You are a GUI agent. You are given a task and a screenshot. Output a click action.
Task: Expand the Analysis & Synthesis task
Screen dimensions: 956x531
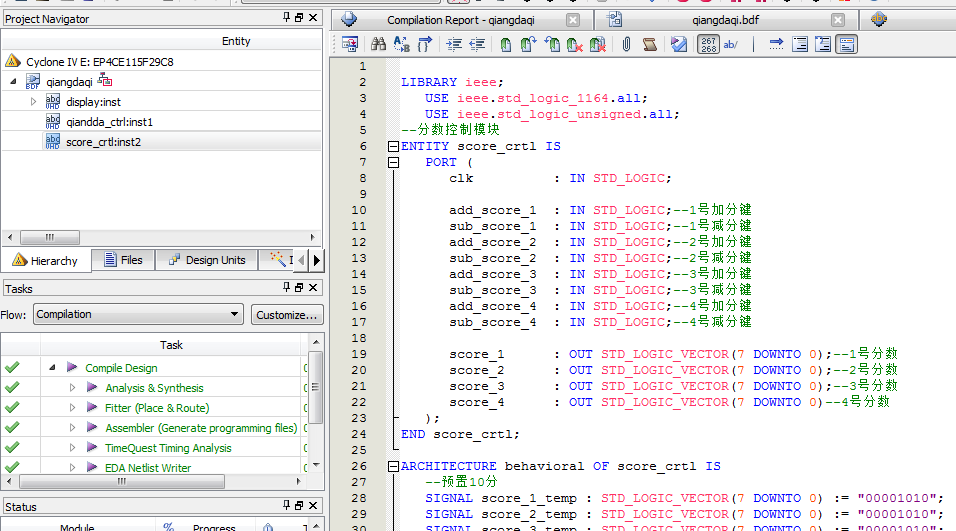tap(72, 388)
